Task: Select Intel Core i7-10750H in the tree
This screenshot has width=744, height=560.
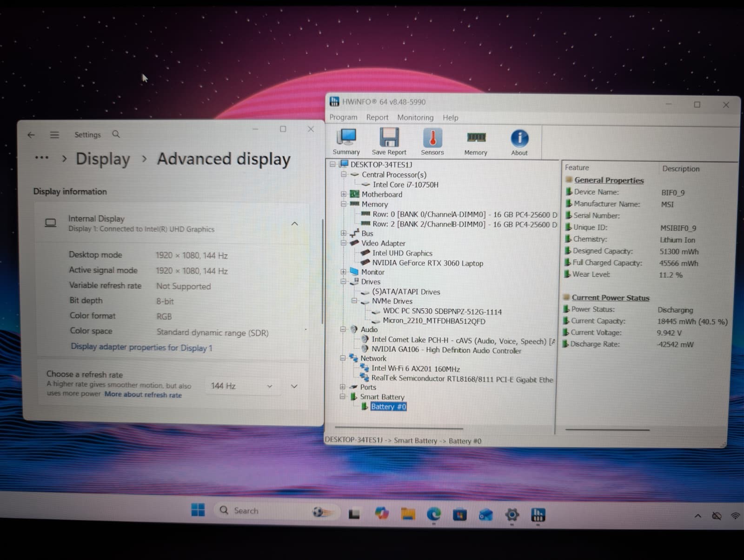Action: 405,185
